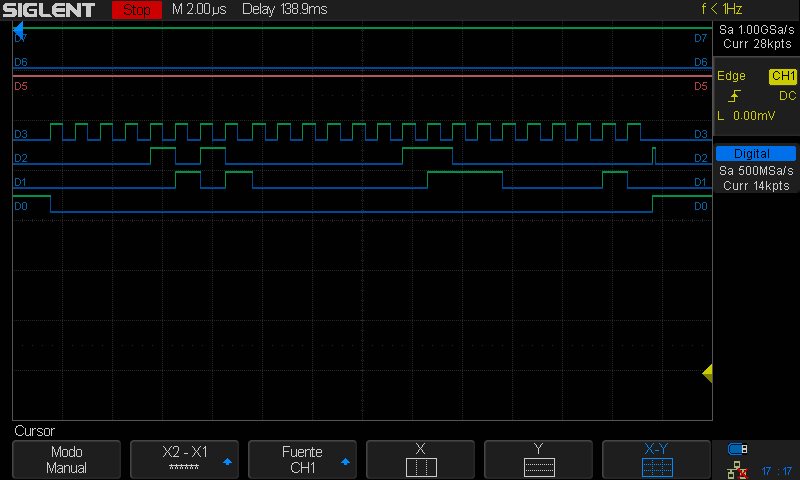800x480 pixels.
Task: Change the Fuente CH1 cursor source
Action: [302, 460]
